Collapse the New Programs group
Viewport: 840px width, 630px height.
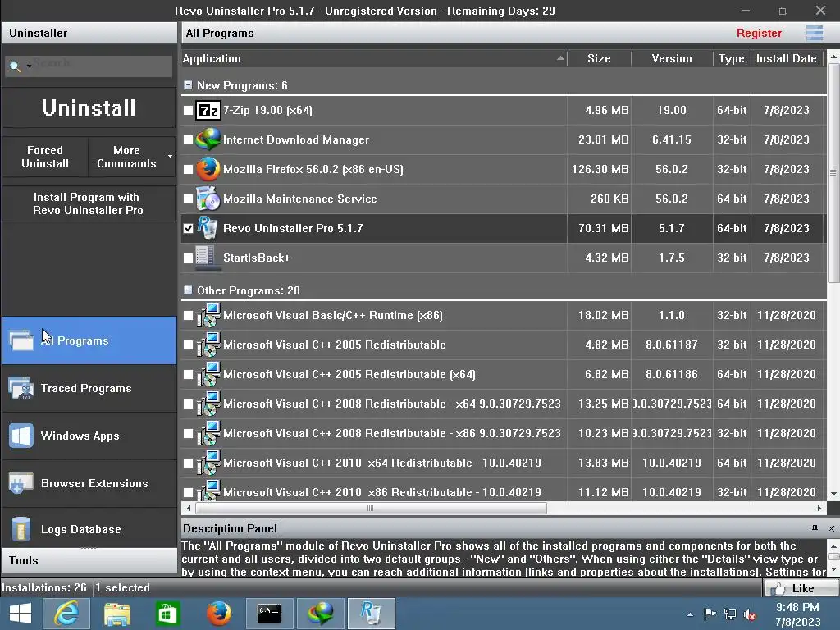188,85
